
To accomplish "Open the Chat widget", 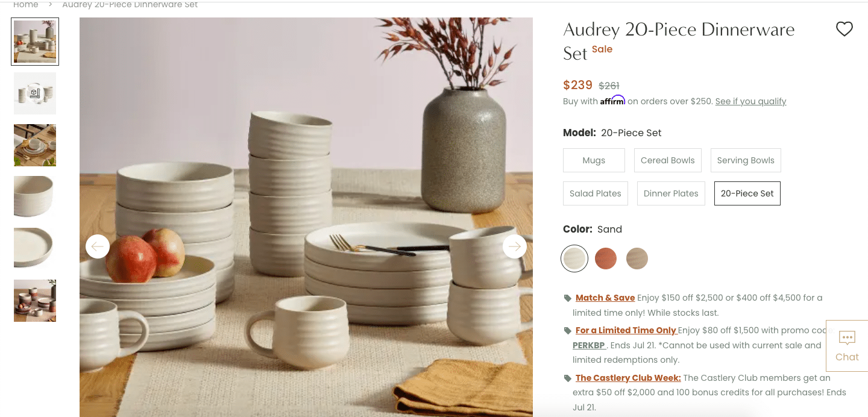I will coord(846,345).
